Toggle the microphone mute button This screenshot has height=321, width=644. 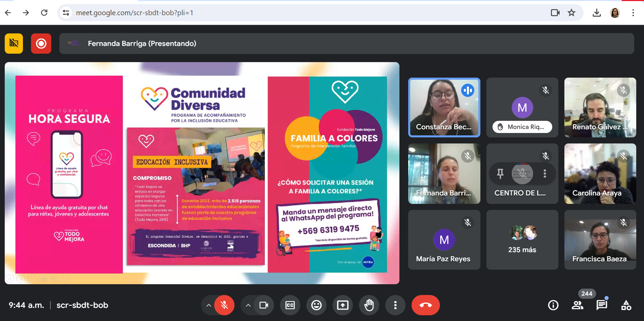click(224, 305)
